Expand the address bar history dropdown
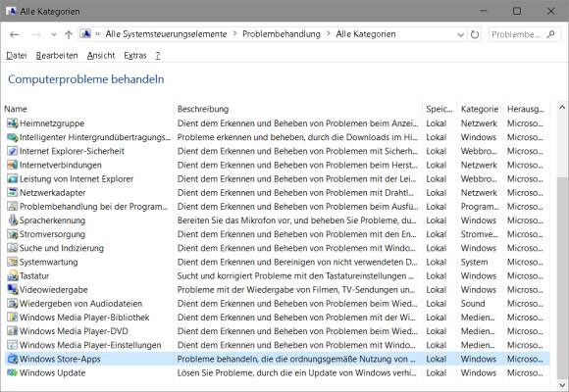The height and width of the screenshot is (392, 569). (x=460, y=35)
